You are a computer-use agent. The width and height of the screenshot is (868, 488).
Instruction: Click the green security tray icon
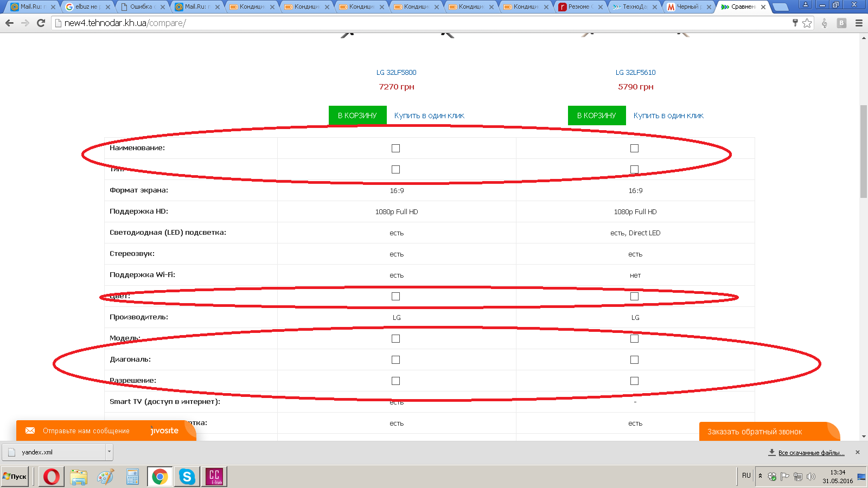(x=772, y=477)
